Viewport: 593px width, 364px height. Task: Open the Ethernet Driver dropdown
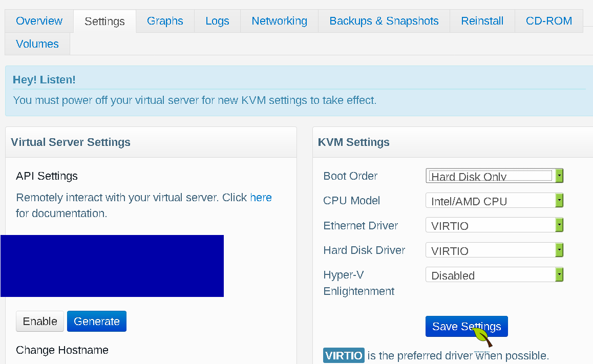[x=489, y=225]
